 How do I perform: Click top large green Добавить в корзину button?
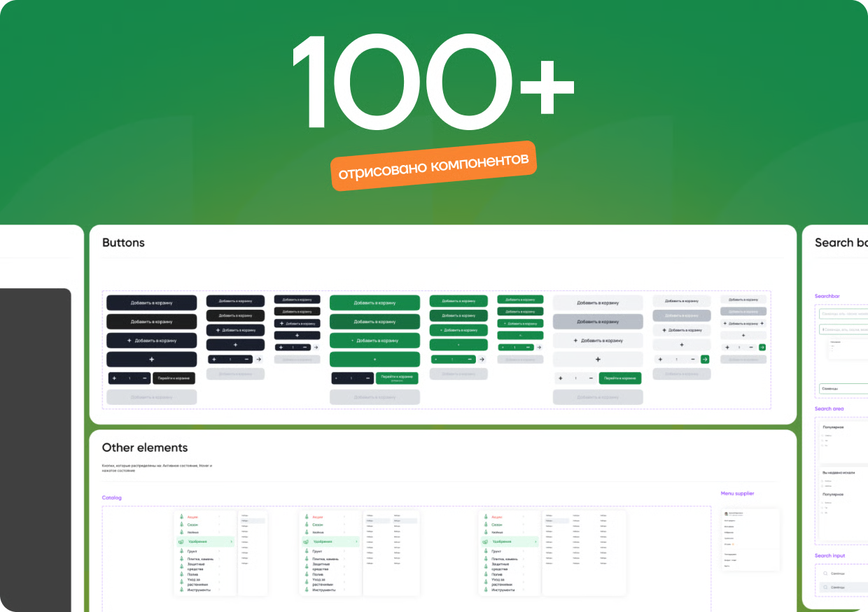374,303
